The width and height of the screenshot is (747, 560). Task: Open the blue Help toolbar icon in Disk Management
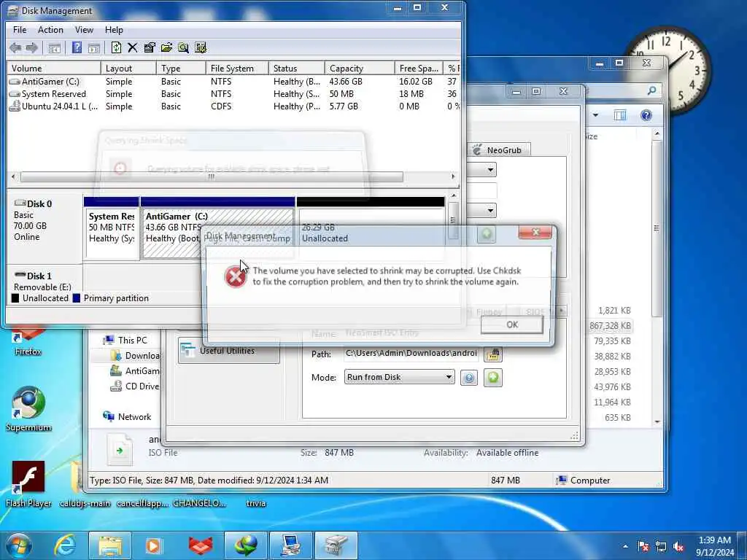pos(77,47)
